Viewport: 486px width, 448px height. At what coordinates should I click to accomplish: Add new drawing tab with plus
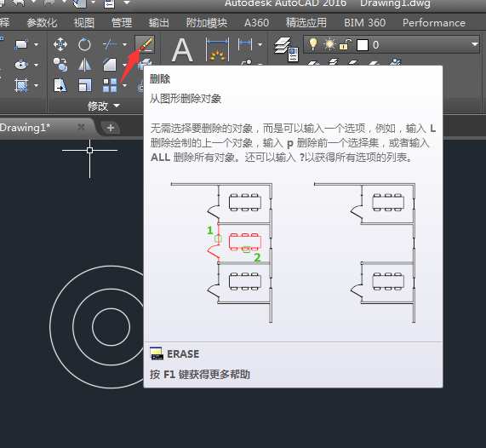[111, 128]
